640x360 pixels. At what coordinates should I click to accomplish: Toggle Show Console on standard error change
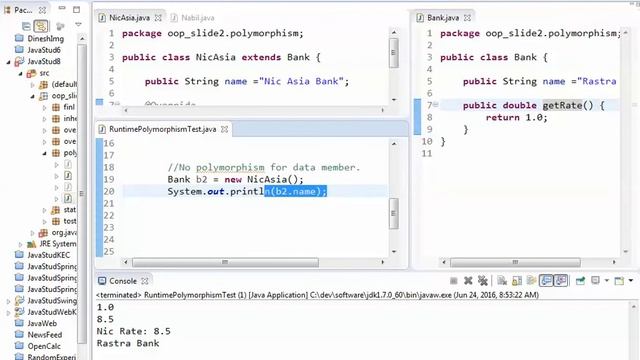pos(561,281)
